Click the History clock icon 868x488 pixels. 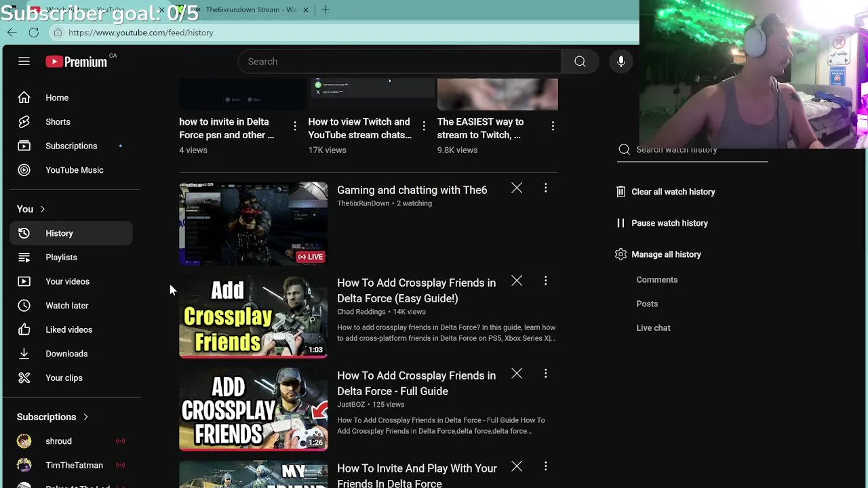coord(24,233)
